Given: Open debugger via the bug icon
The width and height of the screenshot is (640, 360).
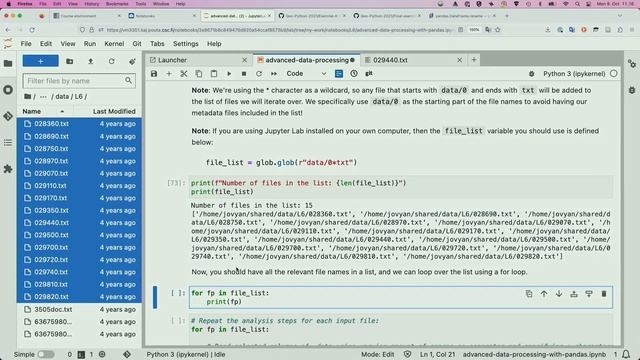Looking at the screenshot, I should tap(531, 74).
